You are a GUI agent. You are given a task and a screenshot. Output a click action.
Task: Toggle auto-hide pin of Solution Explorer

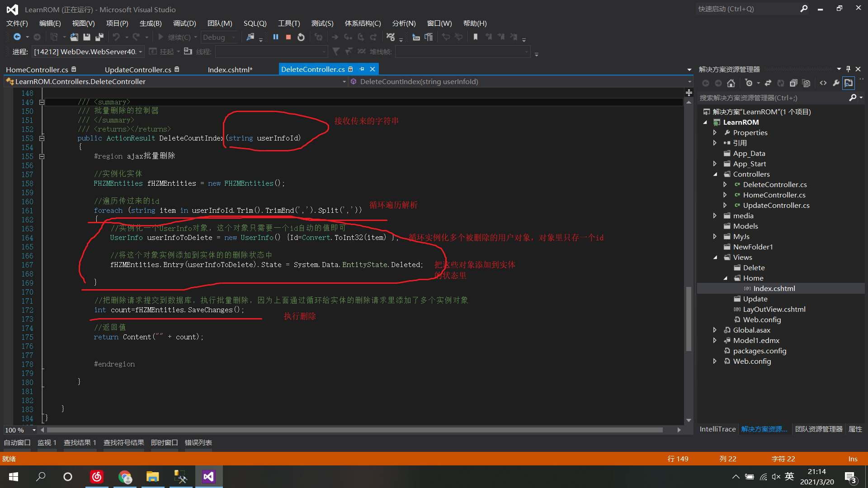click(848, 69)
